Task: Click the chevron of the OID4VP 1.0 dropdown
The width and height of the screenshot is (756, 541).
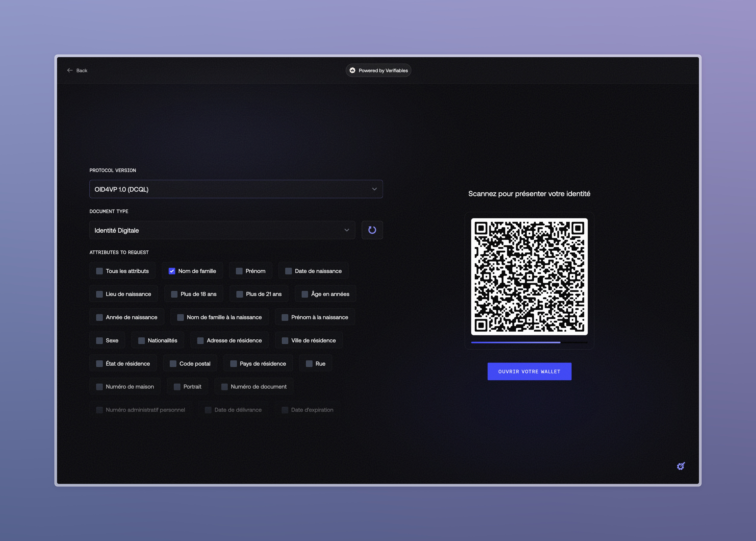Action: tap(374, 189)
